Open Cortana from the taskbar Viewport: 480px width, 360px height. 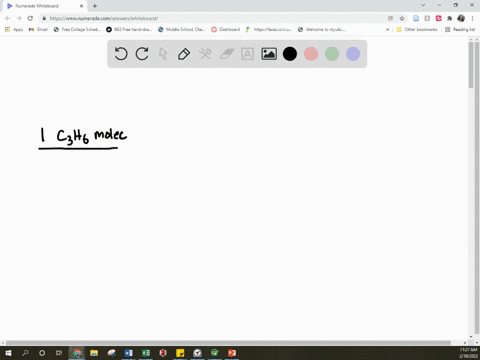(x=42, y=353)
